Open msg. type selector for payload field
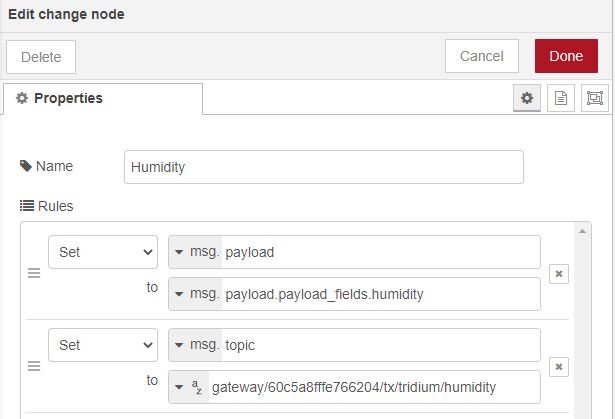Image resolution: width=615 pixels, height=419 pixels. tap(196, 252)
